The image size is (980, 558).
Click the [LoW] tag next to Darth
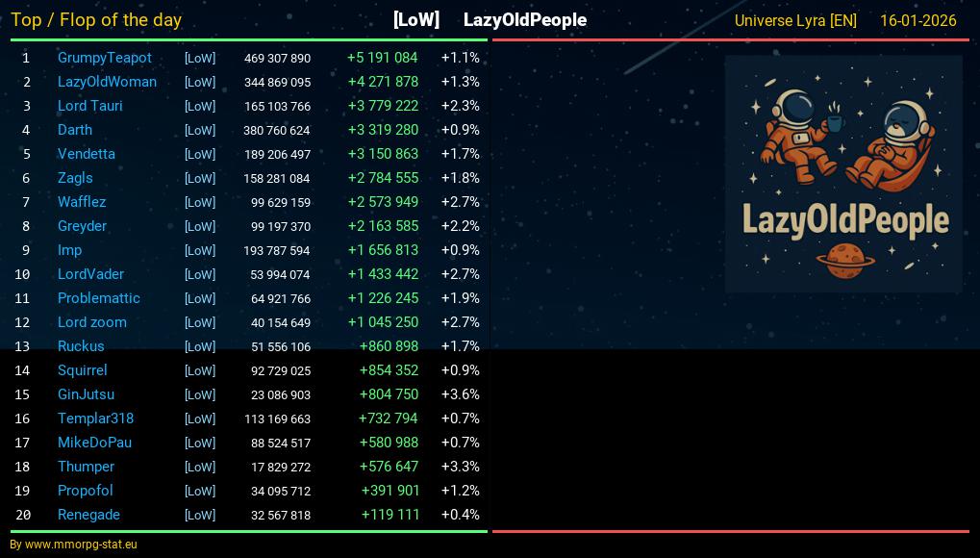tap(200, 130)
